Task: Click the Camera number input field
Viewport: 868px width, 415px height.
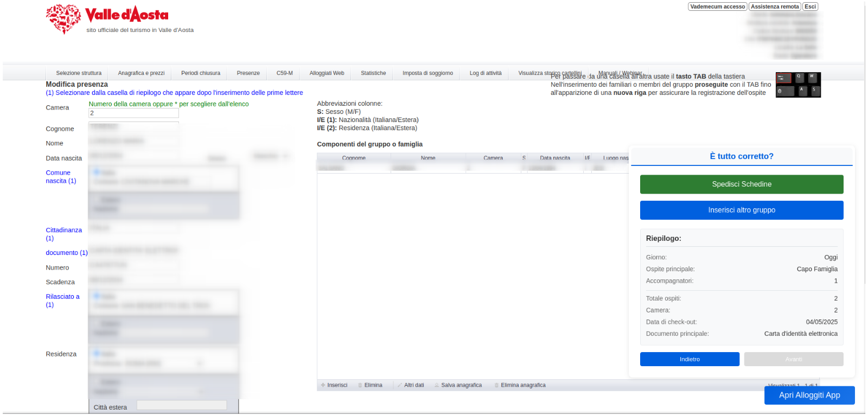Action: click(x=133, y=113)
